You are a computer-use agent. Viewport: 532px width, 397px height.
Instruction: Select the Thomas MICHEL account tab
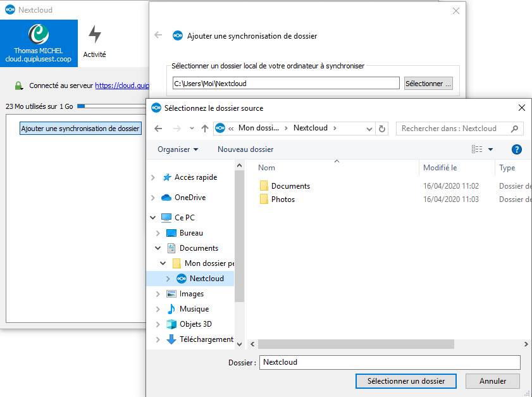click(x=39, y=43)
